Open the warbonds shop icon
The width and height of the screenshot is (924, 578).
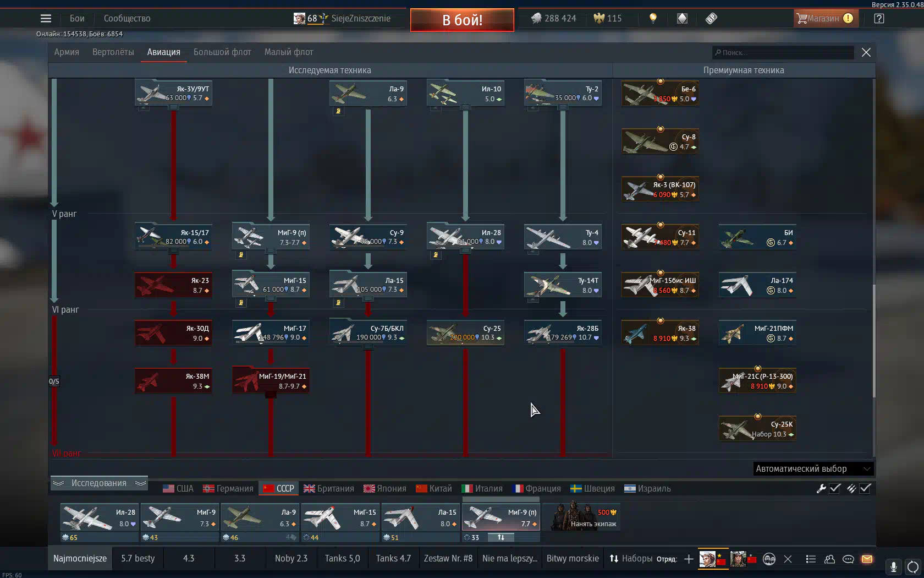pos(682,18)
